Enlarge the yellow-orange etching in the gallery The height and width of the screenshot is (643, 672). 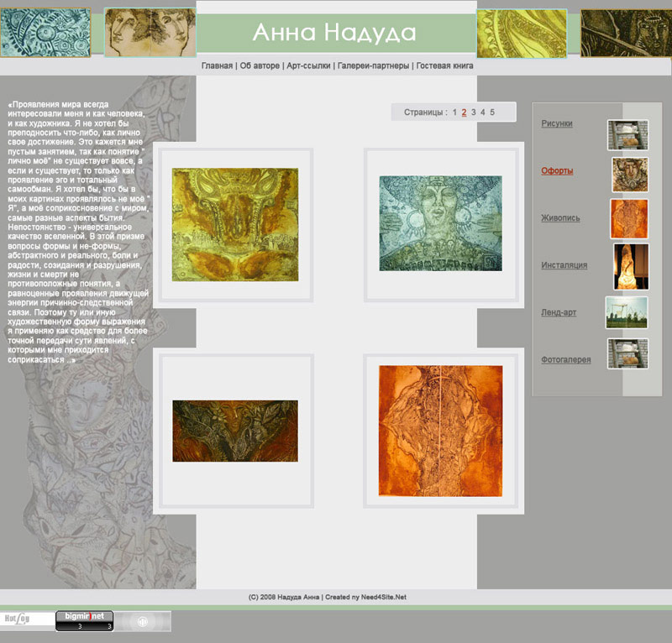235,224
